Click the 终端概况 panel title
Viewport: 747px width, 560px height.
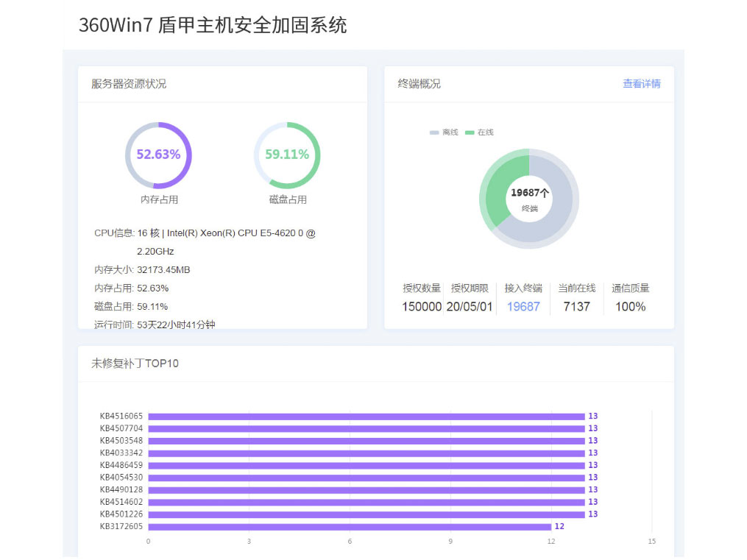(419, 84)
